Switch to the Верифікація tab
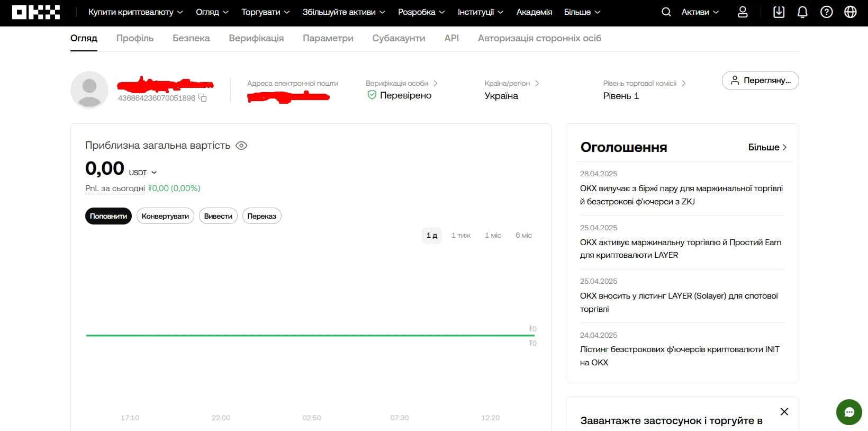Viewport: 868px width, 431px height. point(256,38)
